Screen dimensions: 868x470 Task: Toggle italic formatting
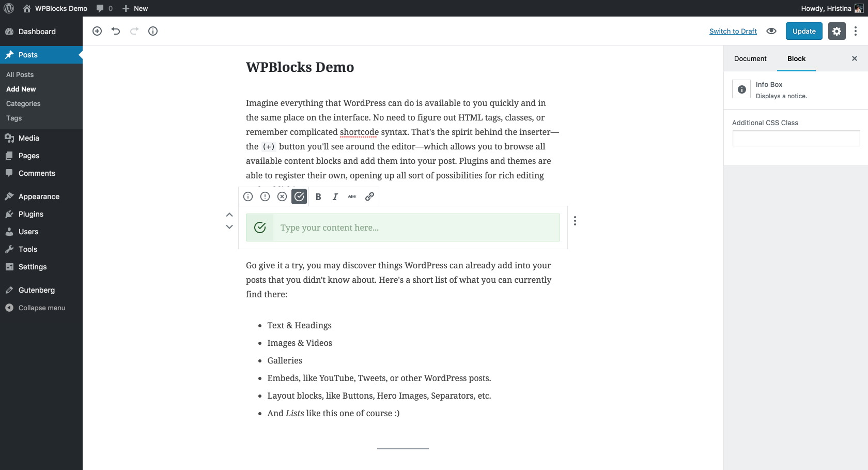(335, 196)
